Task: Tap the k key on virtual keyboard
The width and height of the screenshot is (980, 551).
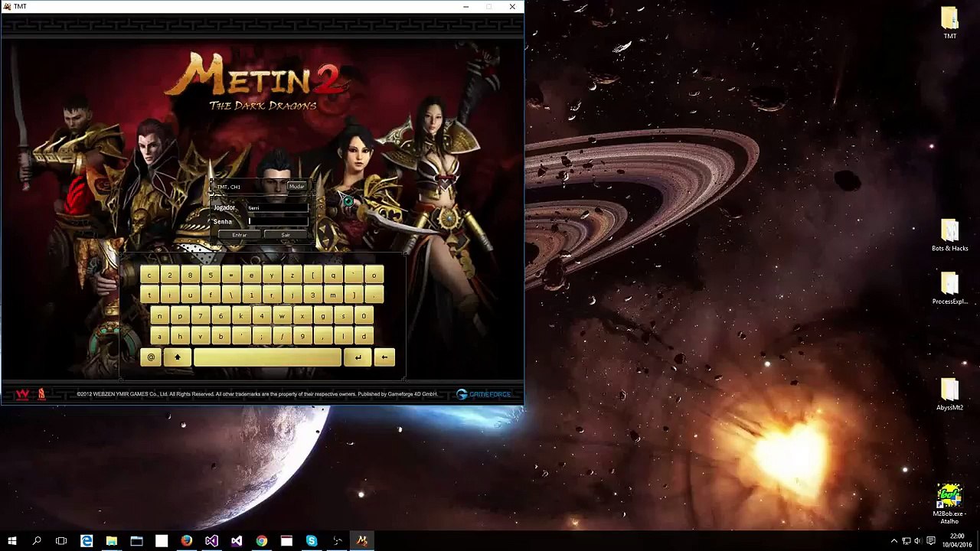Action: [x=241, y=316]
